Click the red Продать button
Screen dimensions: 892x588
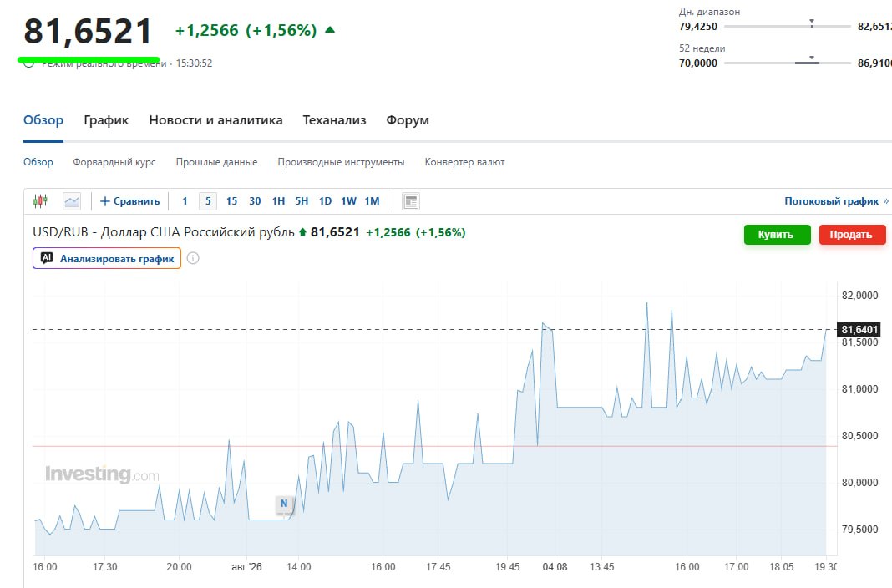pyautogui.click(x=852, y=235)
